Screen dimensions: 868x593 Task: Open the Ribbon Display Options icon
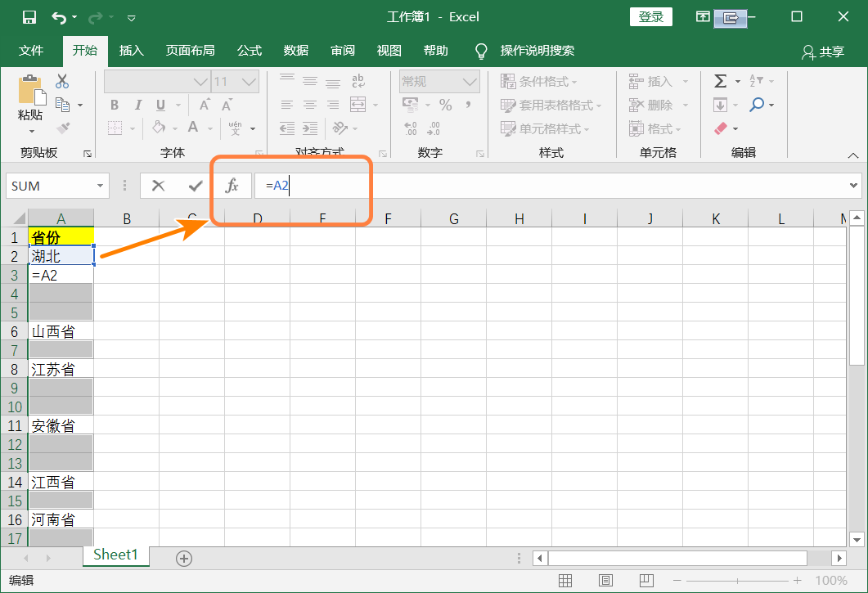pos(703,16)
